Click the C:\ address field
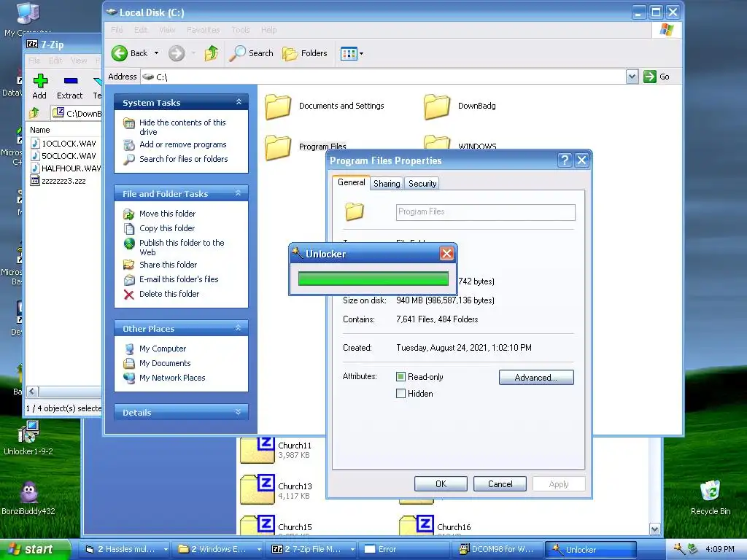 tap(383, 77)
